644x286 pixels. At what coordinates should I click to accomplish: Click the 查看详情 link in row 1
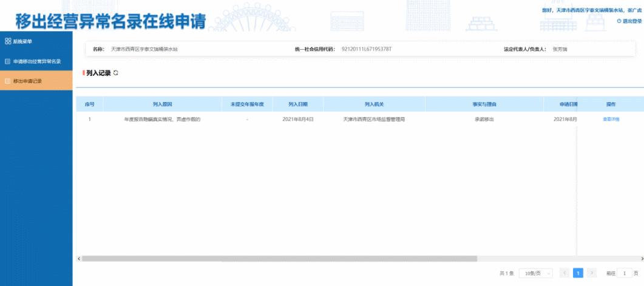point(611,120)
